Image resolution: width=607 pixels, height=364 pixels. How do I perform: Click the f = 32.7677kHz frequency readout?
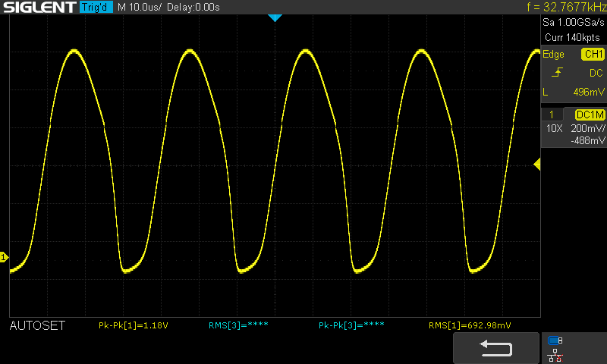(x=566, y=7)
